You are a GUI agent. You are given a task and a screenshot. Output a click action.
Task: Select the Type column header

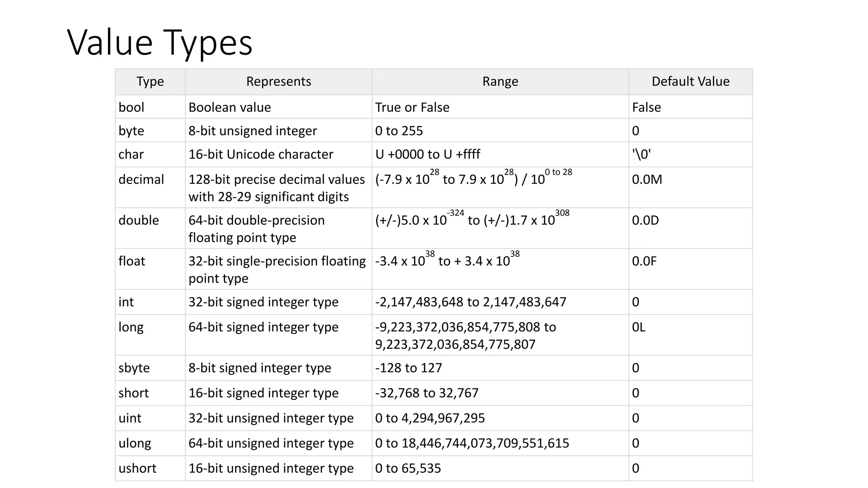pyautogui.click(x=150, y=81)
